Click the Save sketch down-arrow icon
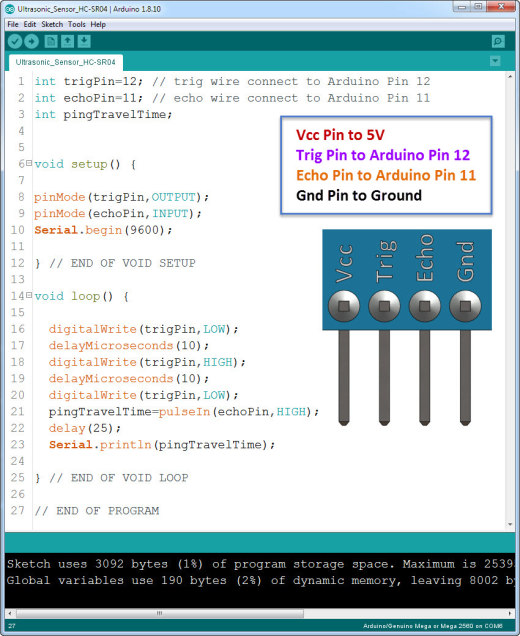520x636 pixels. click(84, 41)
